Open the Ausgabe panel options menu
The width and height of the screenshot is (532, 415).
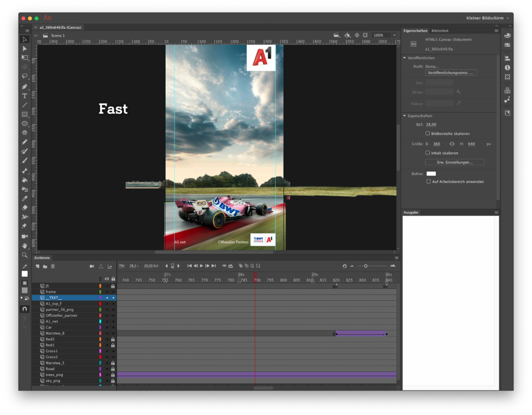click(496, 212)
